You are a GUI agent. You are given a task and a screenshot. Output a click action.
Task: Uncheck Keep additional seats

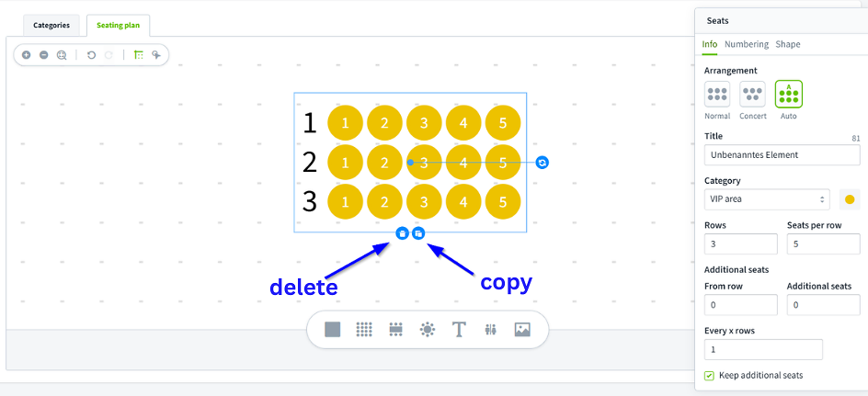click(x=709, y=376)
